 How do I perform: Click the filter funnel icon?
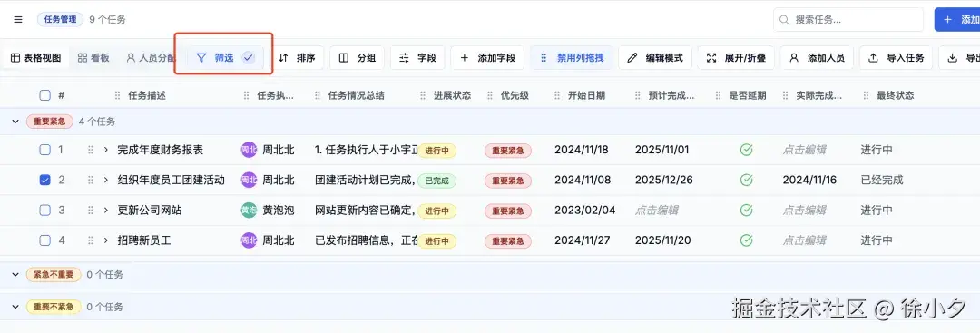(201, 57)
